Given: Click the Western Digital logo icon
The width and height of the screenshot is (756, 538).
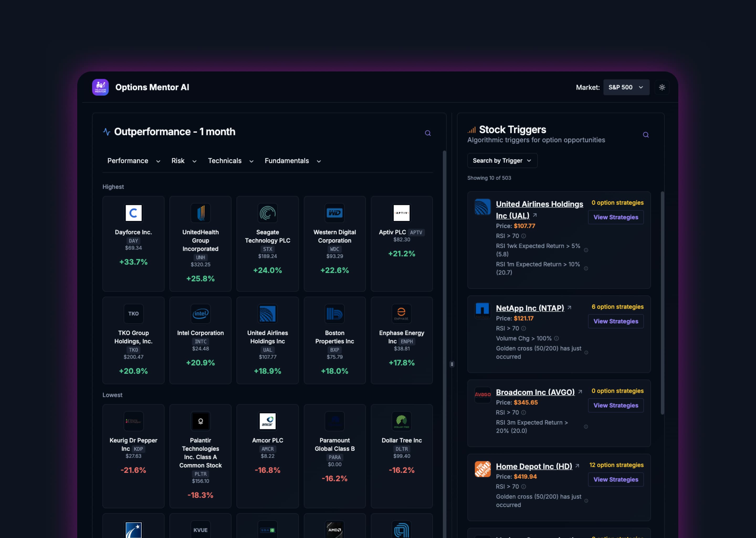Looking at the screenshot, I should pyautogui.click(x=334, y=213).
